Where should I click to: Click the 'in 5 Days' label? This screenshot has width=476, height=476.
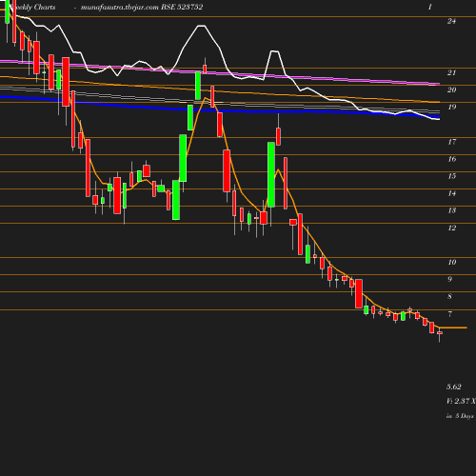click(460, 416)
